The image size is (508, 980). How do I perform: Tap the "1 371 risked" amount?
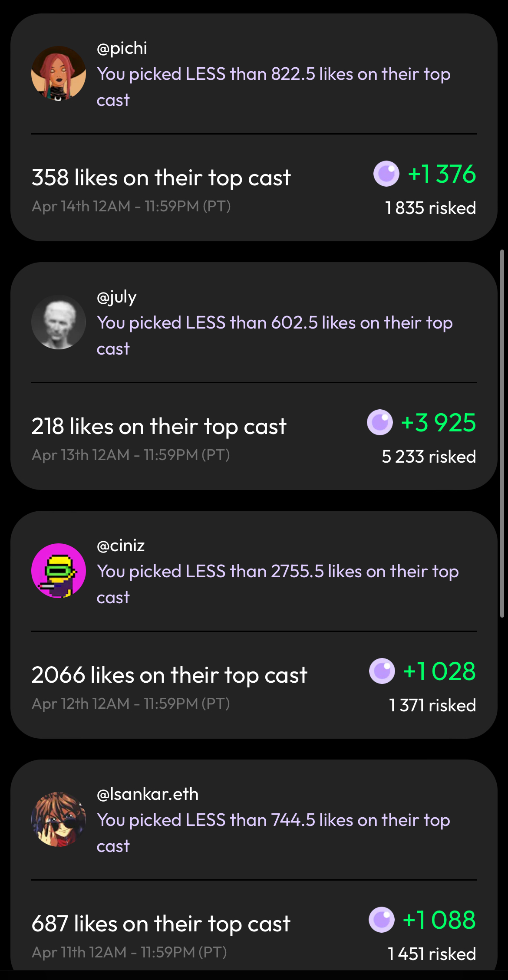tap(432, 706)
